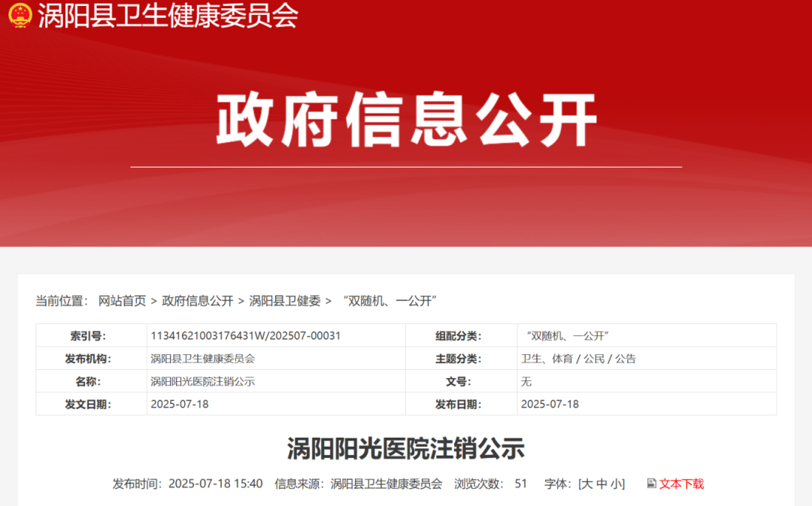Screen dimensions: 812x506
Task: Open 涡阳县卫健委 breadcrumb link
Action: (x=285, y=301)
